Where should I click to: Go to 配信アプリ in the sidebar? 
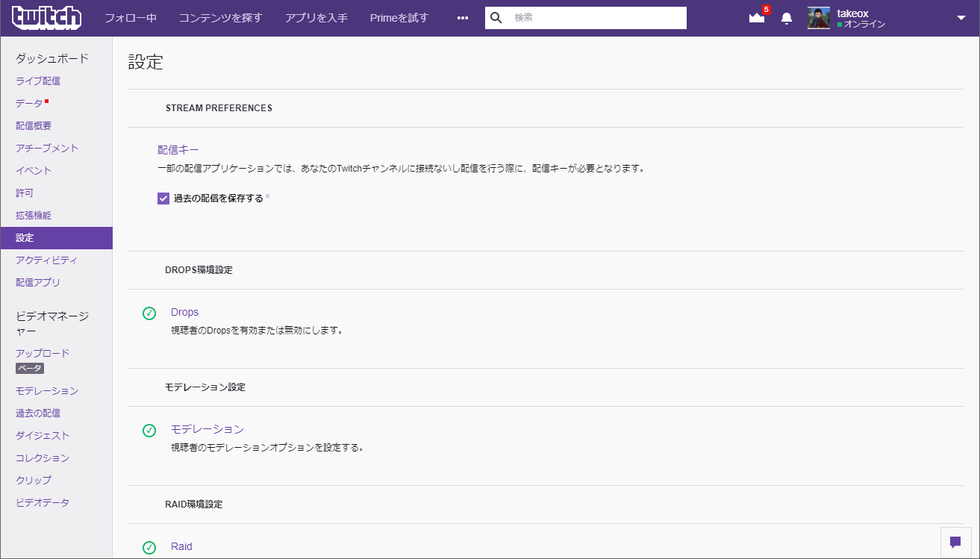(x=38, y=282)
